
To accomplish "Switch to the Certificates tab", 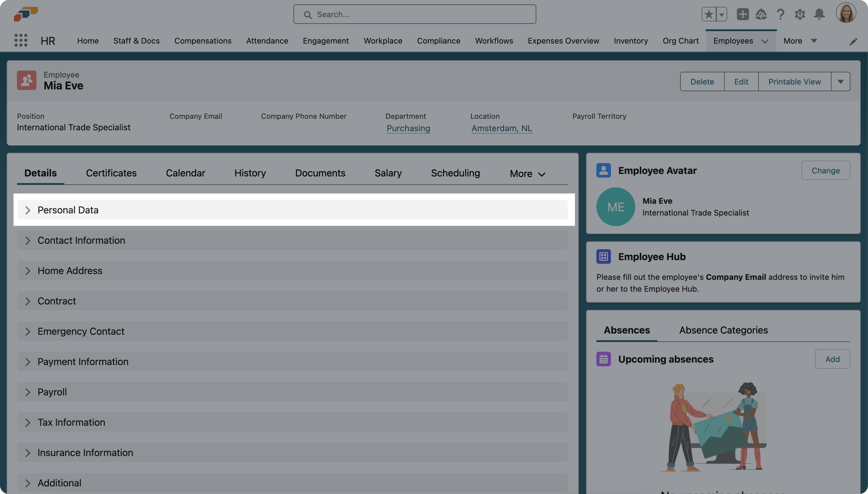I will coord(111,173).
